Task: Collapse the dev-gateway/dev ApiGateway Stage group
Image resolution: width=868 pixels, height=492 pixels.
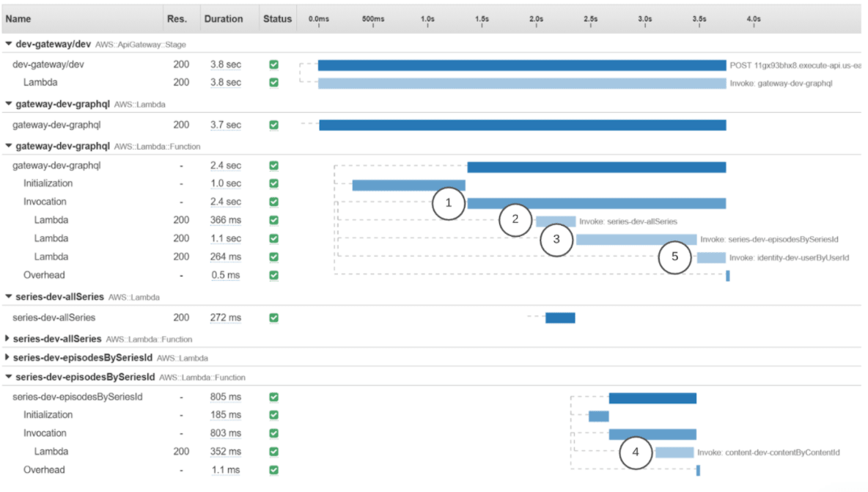Action: coord(8,44)
